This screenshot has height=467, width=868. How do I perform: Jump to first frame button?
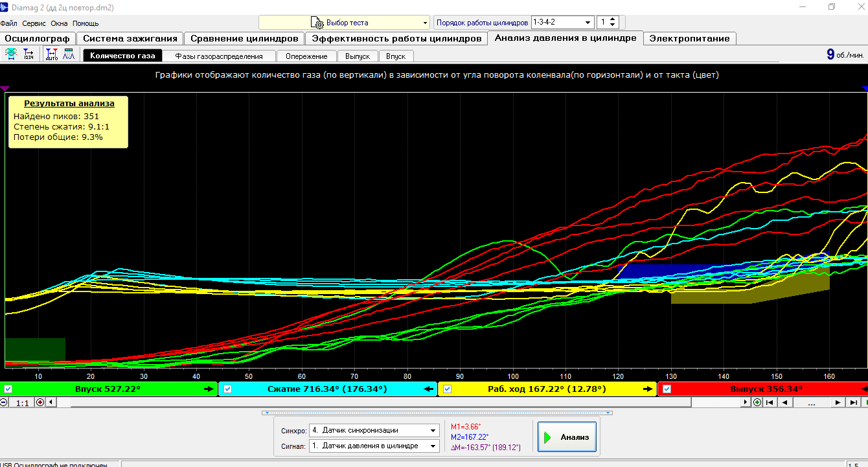(770, 402)
